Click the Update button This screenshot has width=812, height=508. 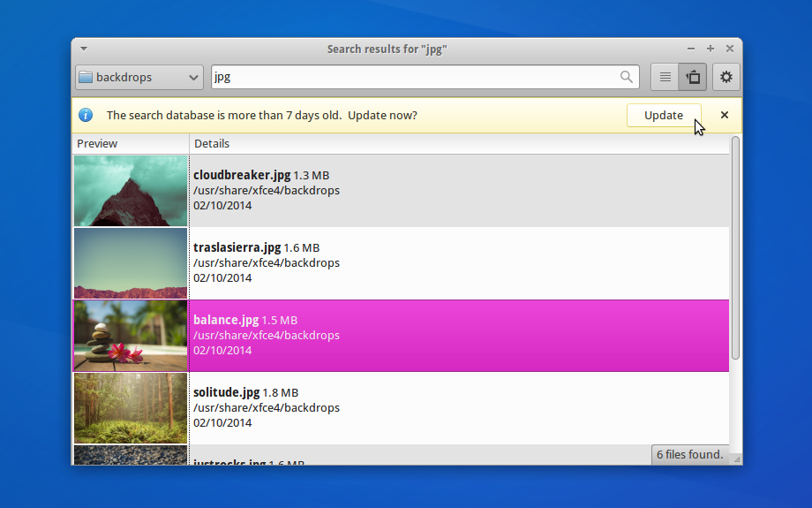[664, 115]
